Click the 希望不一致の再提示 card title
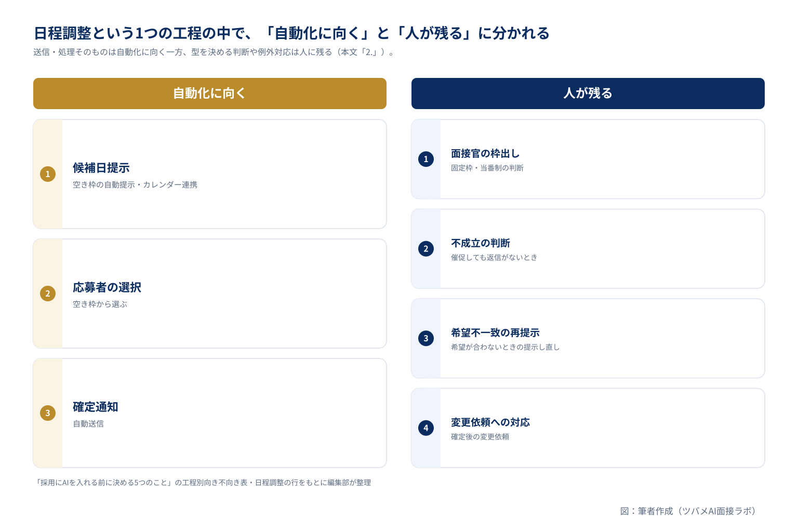This screenshot has width=798, height=532. 495,332
